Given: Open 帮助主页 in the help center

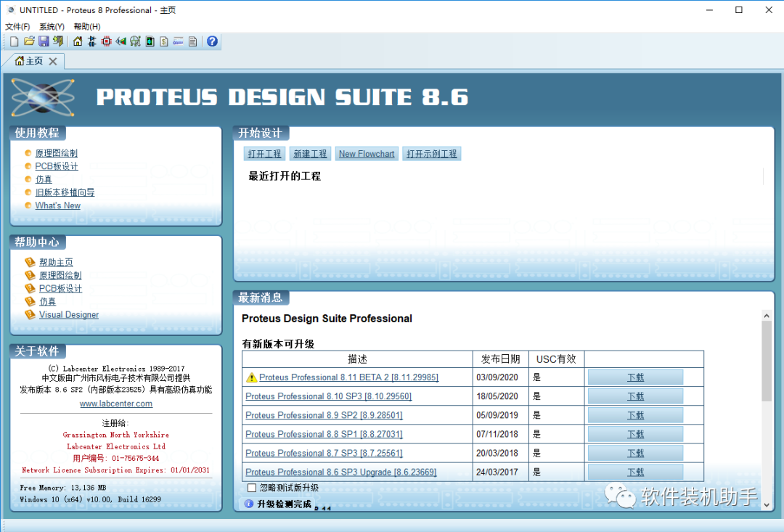Looking at the screenshot, I should pos(56,262).
